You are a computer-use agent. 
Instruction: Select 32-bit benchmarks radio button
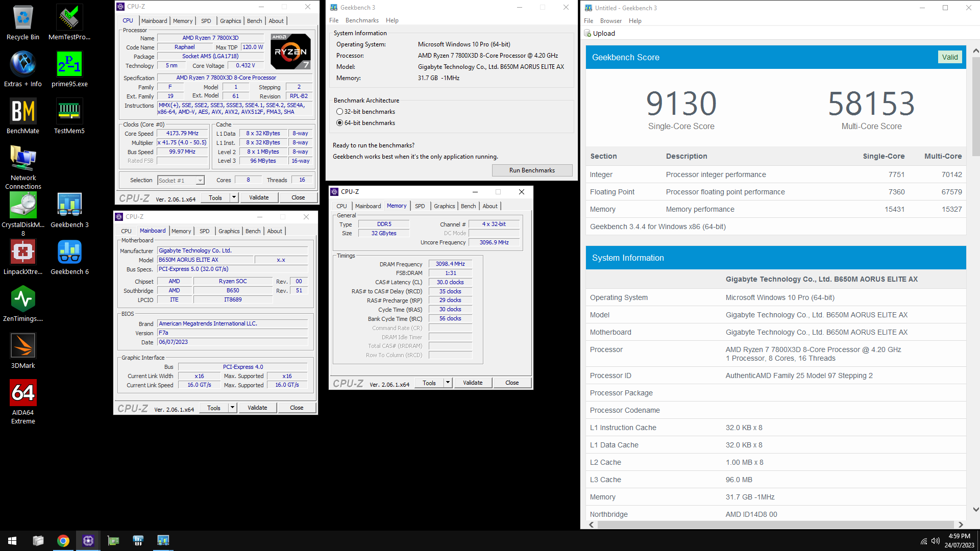[339, 112]
